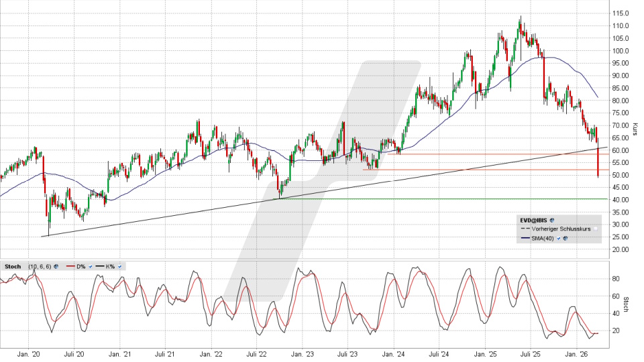Open Stoch (10, 6, 6) settings icon
This screenshot has width=644, height=362.
[56, 267]
